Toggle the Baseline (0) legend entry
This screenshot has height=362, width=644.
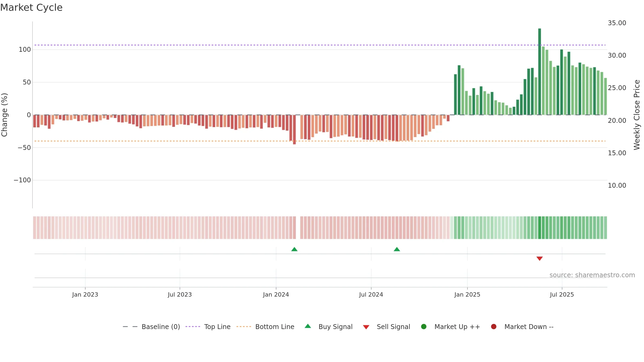click(151, 327)
